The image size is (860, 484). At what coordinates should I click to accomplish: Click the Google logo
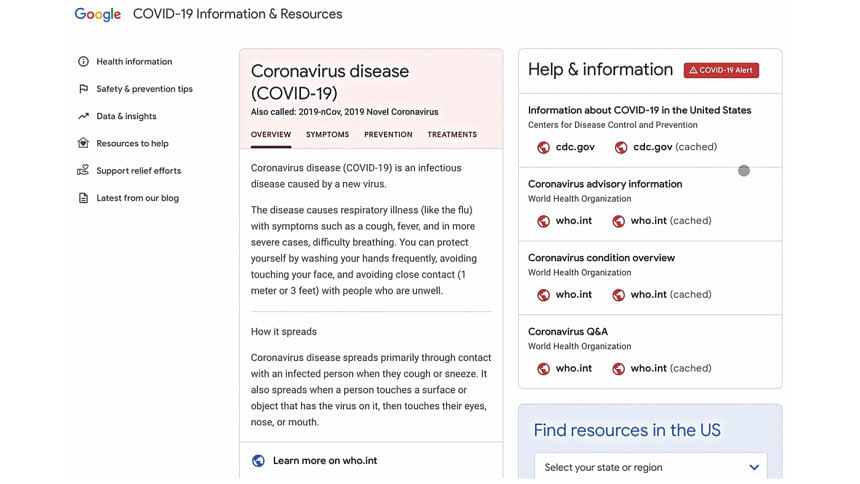point(98,15)
